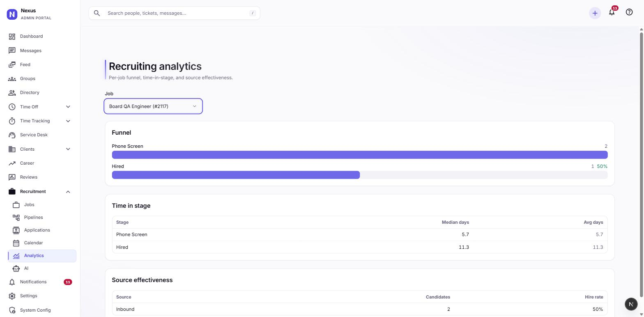Screen dimensions: 644x317
Task: Click Phone Screen row median 5.7
Action: point(465,235)
